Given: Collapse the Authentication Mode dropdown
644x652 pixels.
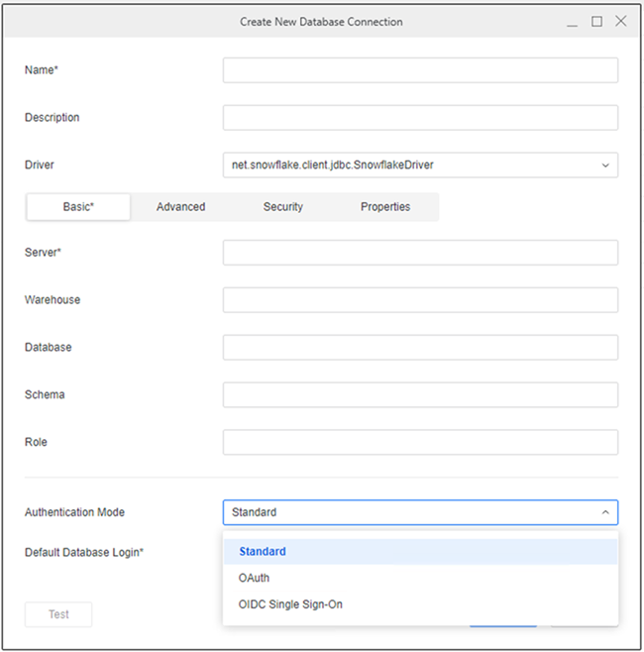Looking at the screenshot, I should (420, 512).
